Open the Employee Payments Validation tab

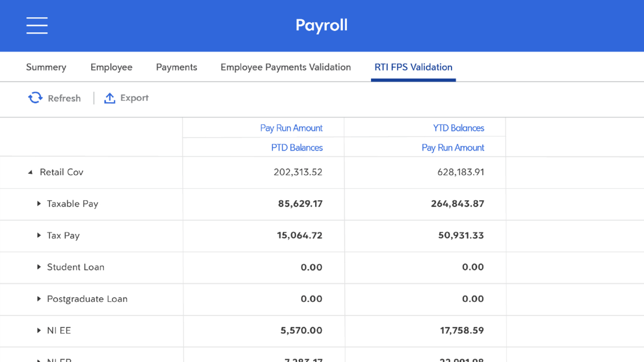[x=286, y=67]
